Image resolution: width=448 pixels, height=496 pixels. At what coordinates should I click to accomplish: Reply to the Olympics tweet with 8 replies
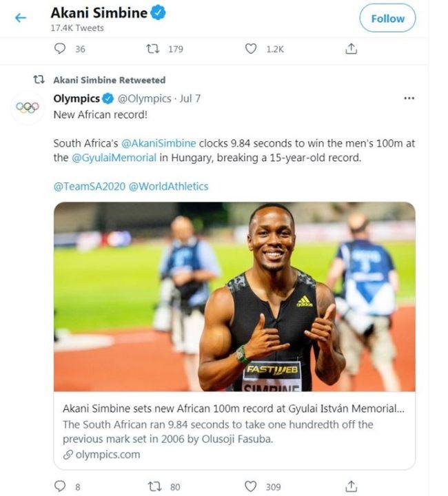click(61, 486)
